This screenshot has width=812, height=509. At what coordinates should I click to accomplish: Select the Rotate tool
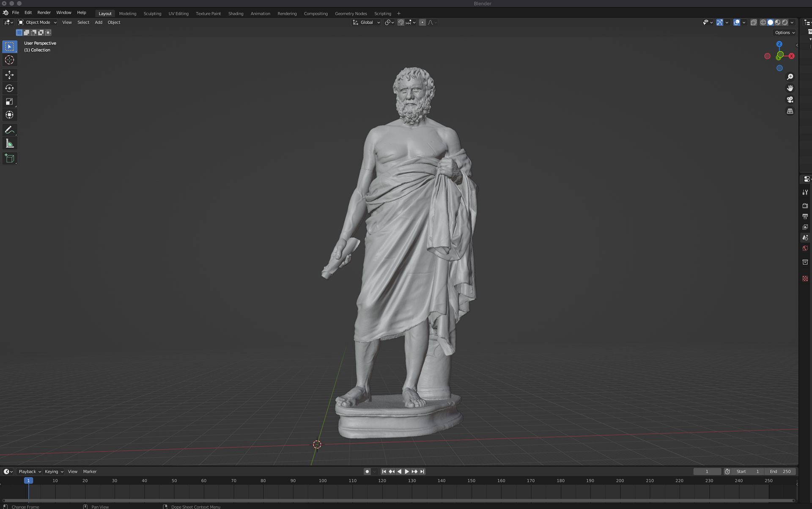(x=9, y=88)
